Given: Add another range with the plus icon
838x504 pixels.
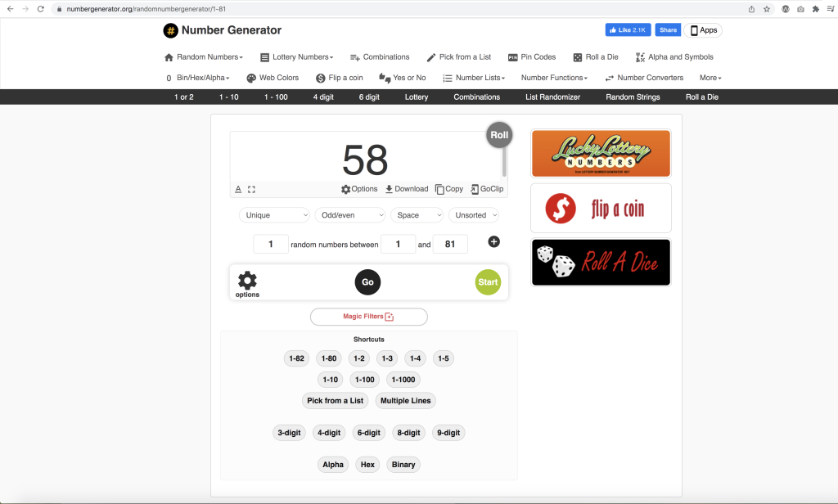Looking at the screenshot, I should click(493, 241).
